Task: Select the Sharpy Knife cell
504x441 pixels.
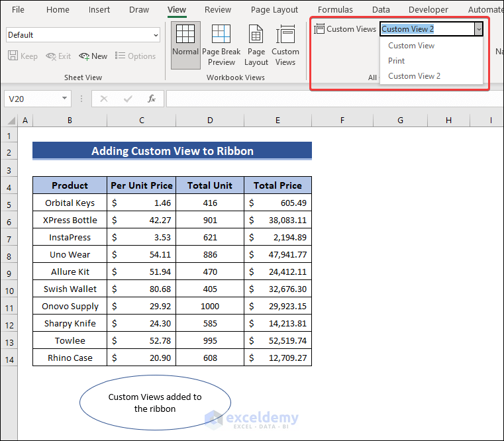Action: (70, 323)
